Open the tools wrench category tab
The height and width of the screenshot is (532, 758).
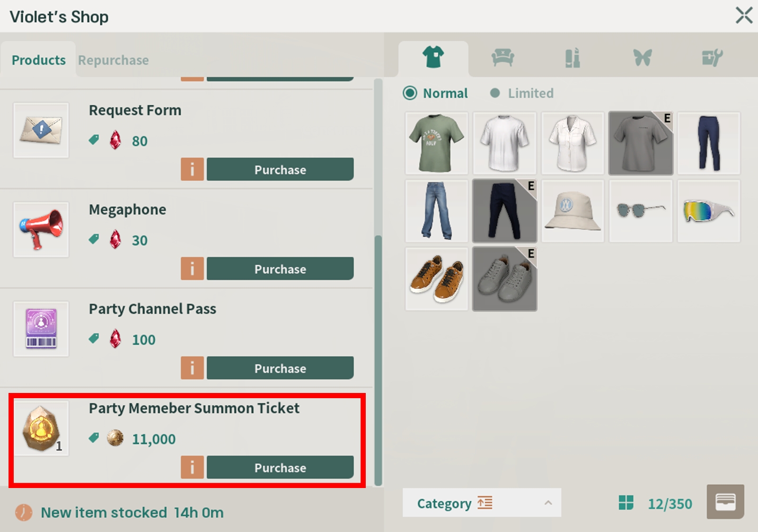tap(712, 58)
